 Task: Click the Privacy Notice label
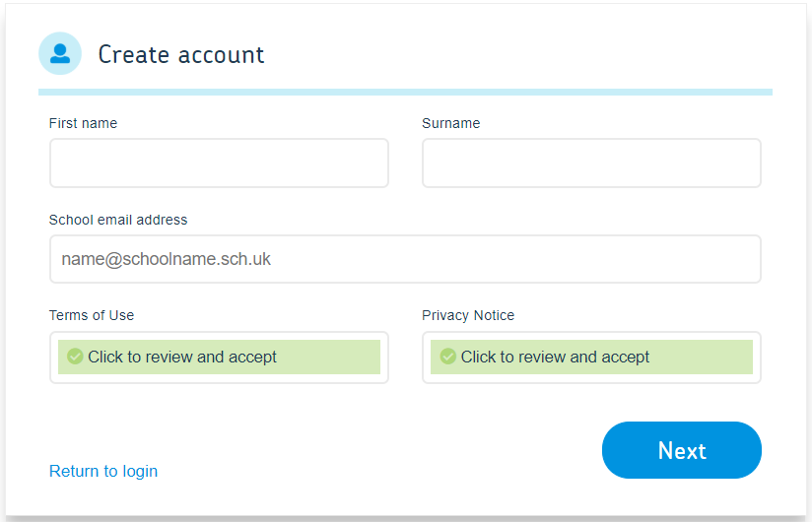point(468,315)
